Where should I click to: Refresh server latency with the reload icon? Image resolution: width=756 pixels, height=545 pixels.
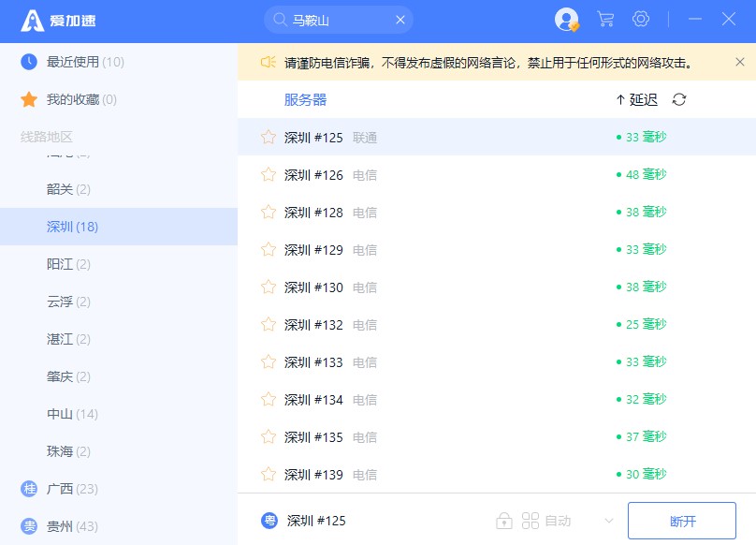(x=679, y=99)
